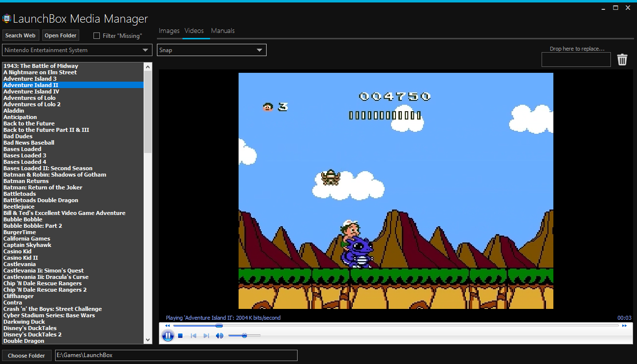Image resolution: width=637 pixels, height=364 pixels.
Task: Select Cyber Stadium Series: Base Wars
Action: (49, 315)
